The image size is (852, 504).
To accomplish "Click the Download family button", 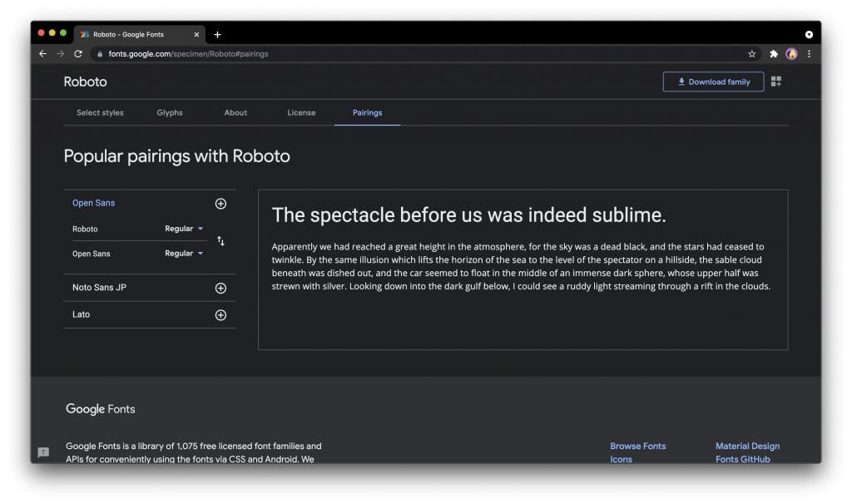I will (x=713, y=82).
